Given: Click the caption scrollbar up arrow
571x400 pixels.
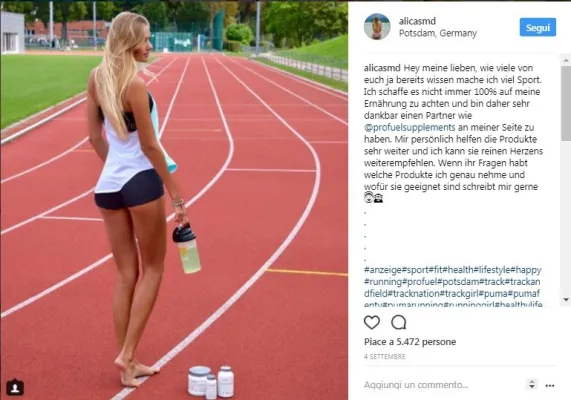Looking at the screenshot, I should (x=566, y=60).
